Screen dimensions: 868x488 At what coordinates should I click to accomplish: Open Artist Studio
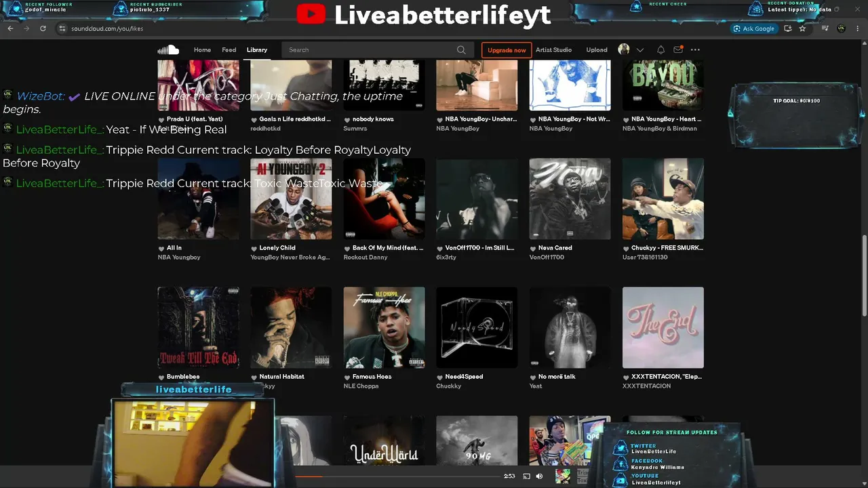point(553,49)
